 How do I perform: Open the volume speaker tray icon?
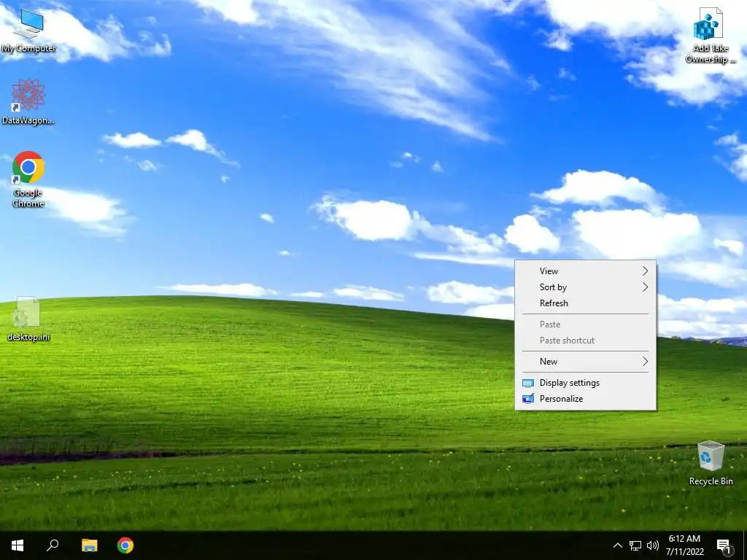click(x=653, y=545)
